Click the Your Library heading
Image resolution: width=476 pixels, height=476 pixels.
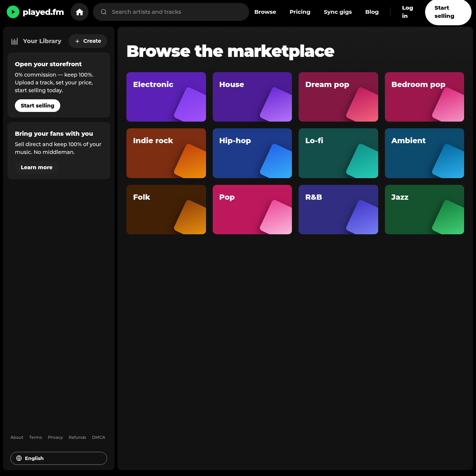[42, 41]
